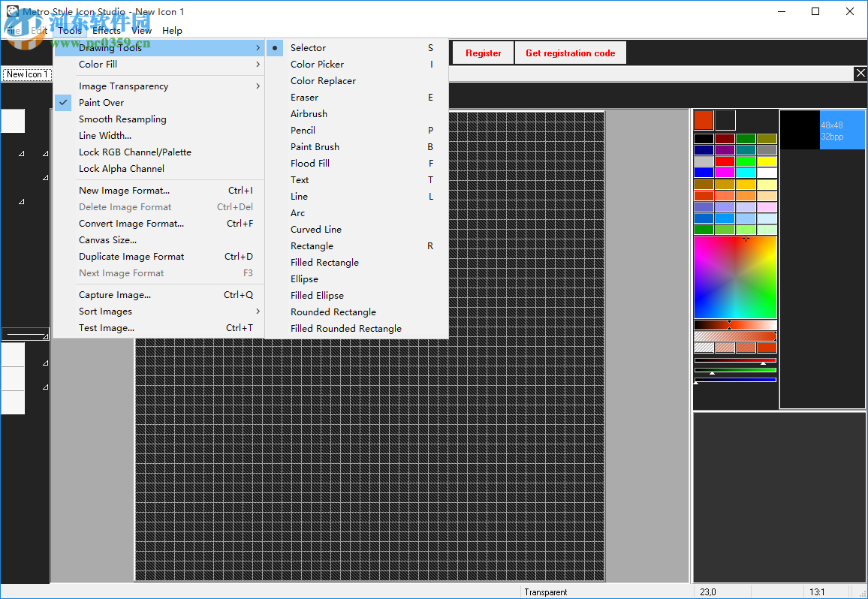Open the Effects menu
Image resolution: width=868 pixels, height=599 pixels.
tap(106, 31)
